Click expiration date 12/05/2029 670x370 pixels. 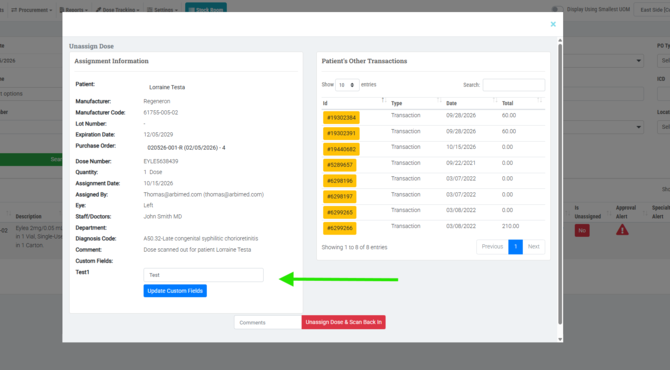coord(158,135)
